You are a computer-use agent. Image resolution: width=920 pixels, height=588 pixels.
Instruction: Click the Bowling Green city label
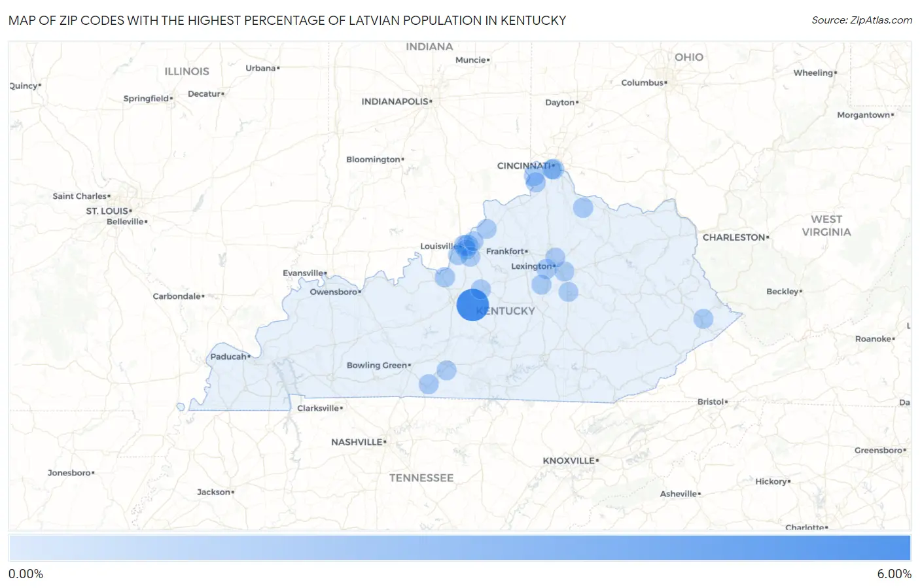(378, 365)
